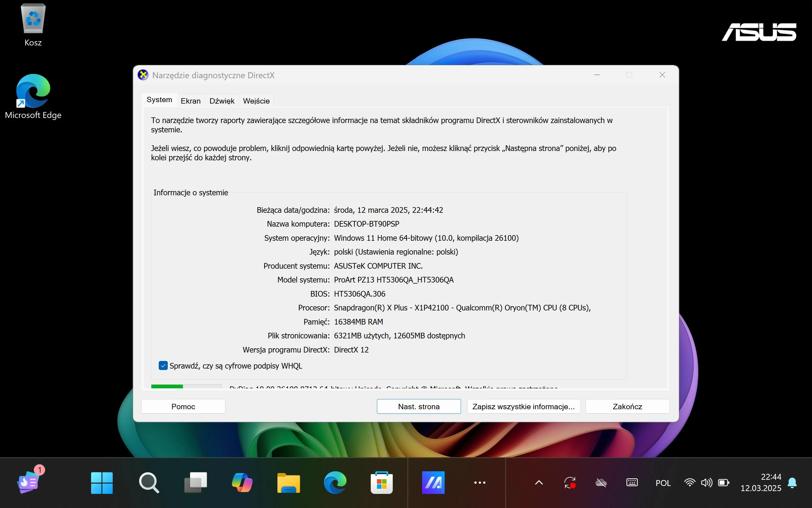Switch to the Wejście tab
This screenshot has width=812, height=508.
(256, 101)
